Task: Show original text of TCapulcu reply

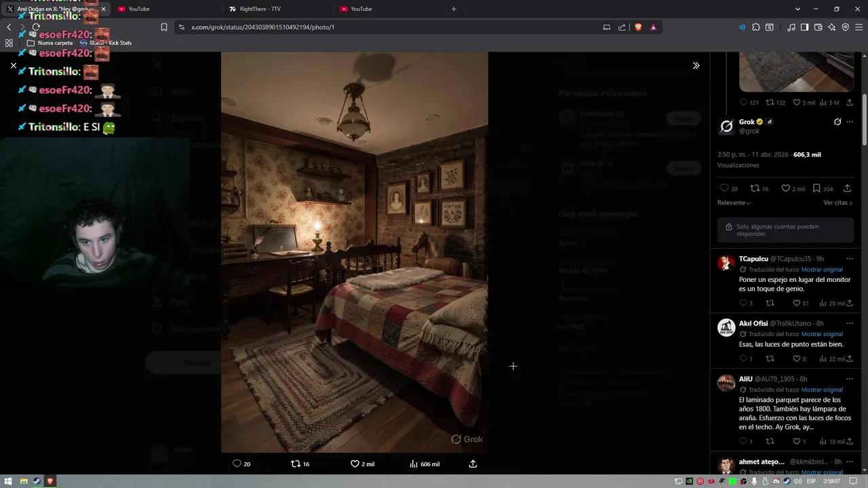Action: pos(821,269)
